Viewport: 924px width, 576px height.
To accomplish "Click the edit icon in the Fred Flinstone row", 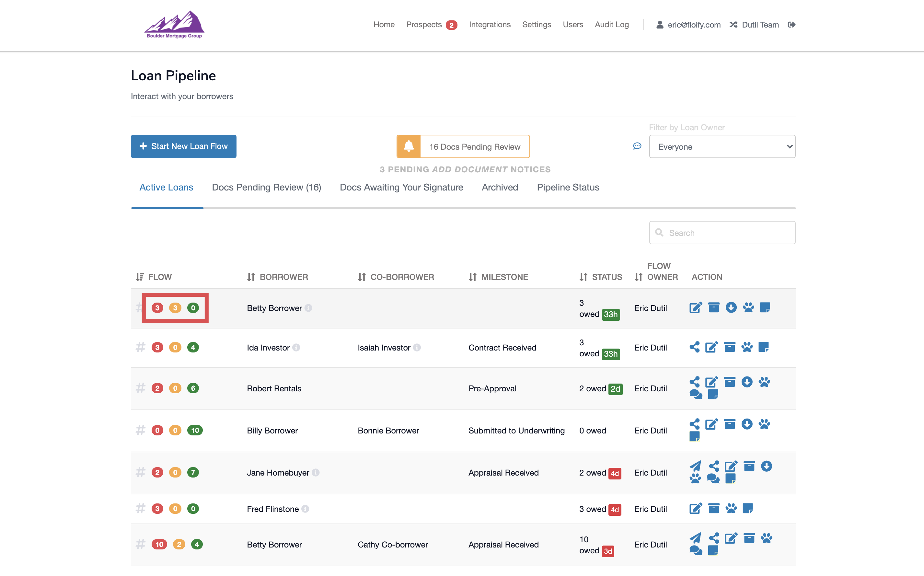I will coord(696,509).
